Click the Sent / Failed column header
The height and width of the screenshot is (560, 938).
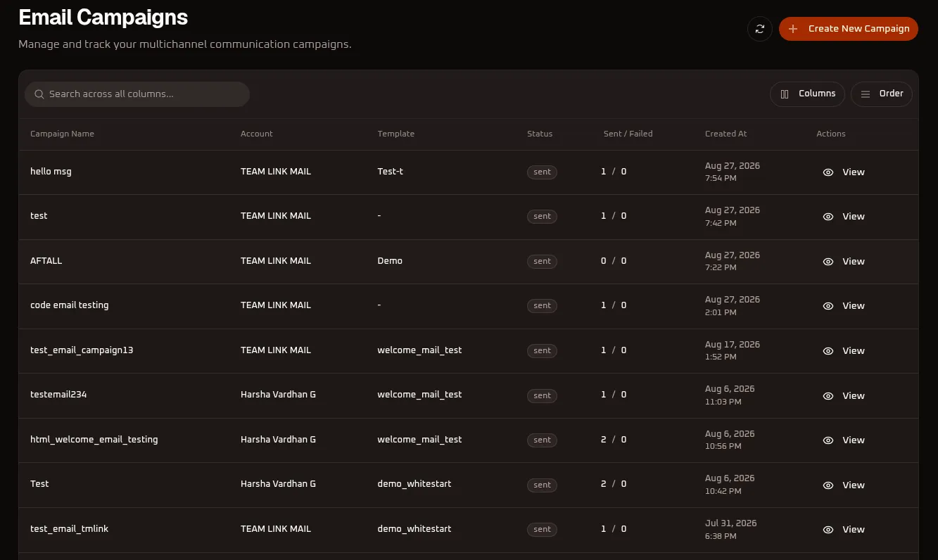click(x=628, y=134)
